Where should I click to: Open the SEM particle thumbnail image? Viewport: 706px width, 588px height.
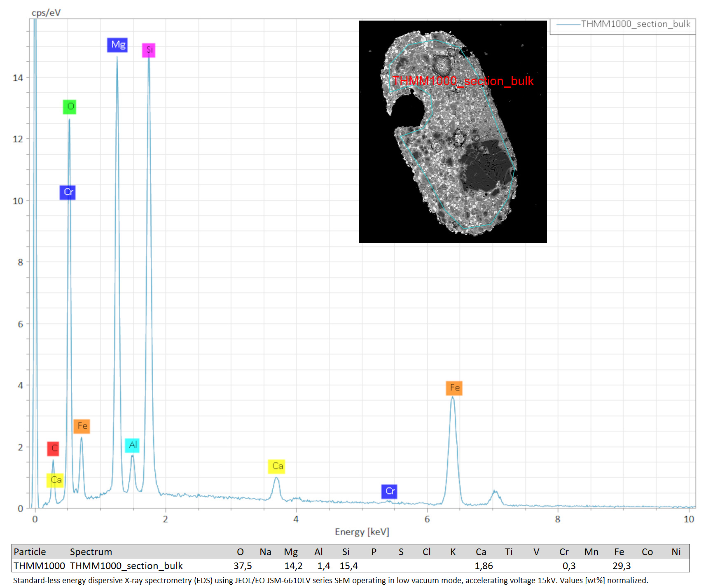coord(453,132)
